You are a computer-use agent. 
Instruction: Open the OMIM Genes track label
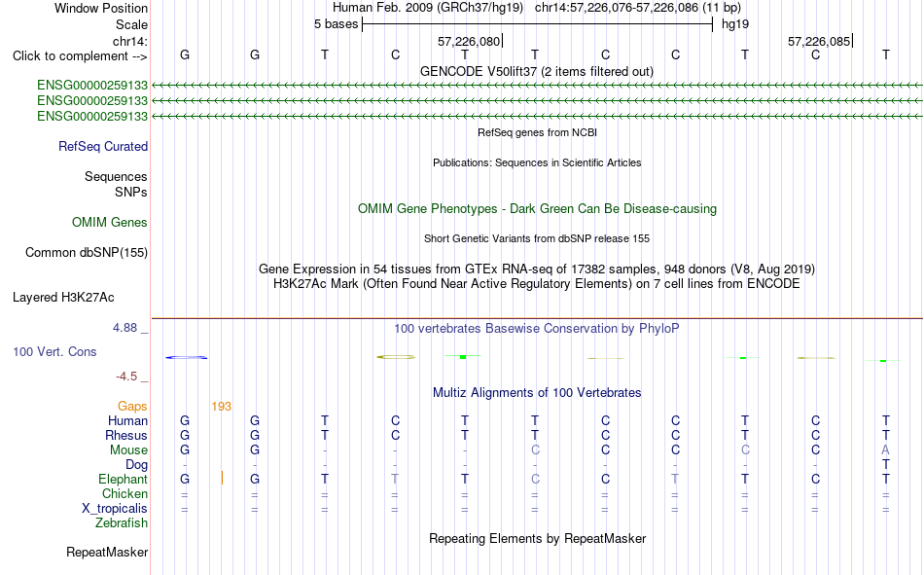click(x=110, y=223)
